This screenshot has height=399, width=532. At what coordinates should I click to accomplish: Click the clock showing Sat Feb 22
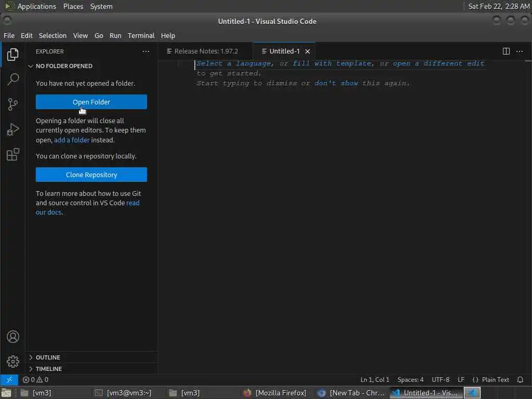pyautogui.click(x=499, y=6)
